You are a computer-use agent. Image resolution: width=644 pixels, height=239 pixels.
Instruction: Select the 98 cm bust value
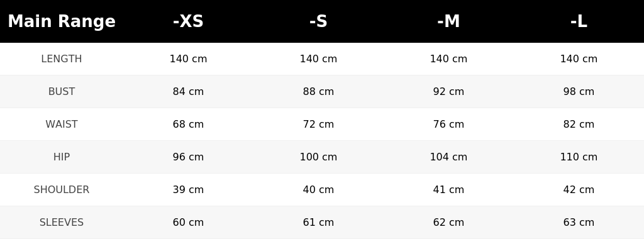click(x=579, y=92)
